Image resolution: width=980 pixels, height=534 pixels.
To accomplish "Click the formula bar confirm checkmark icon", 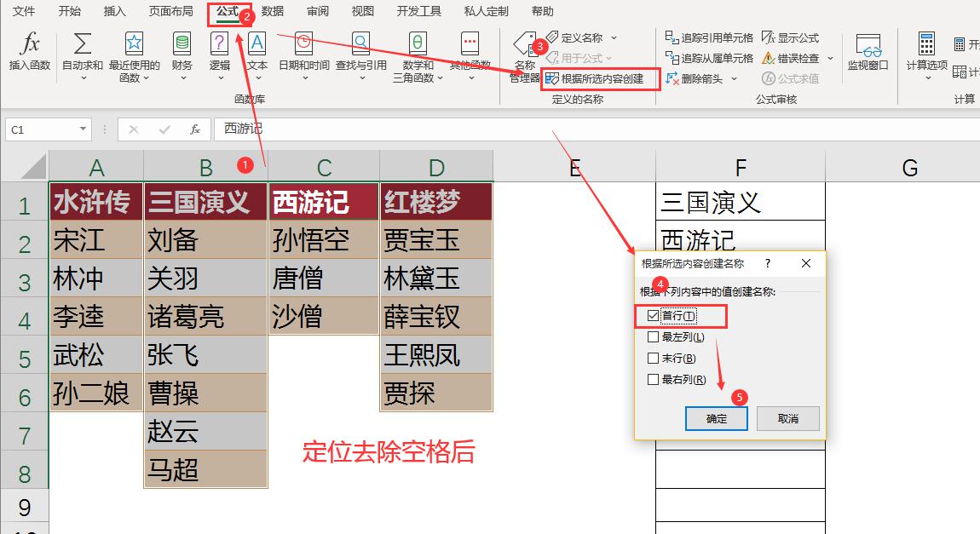I will 164,129.
